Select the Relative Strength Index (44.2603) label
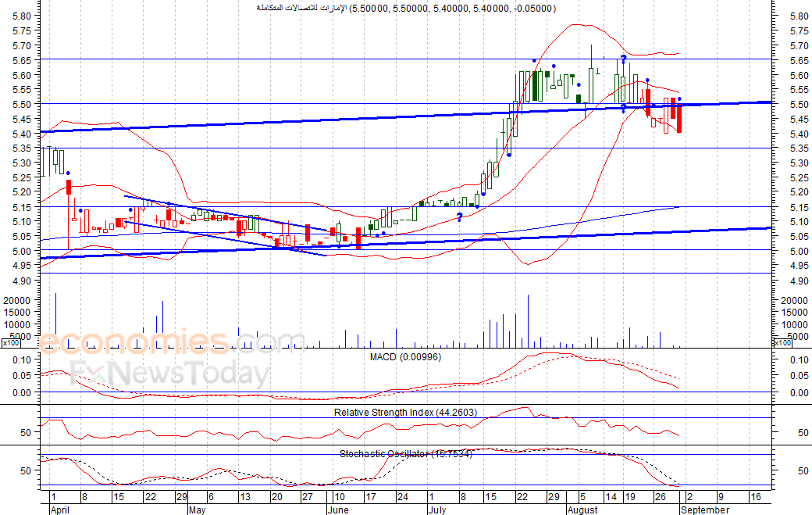Viewport: 812px width, 515px height. (405, 413)
